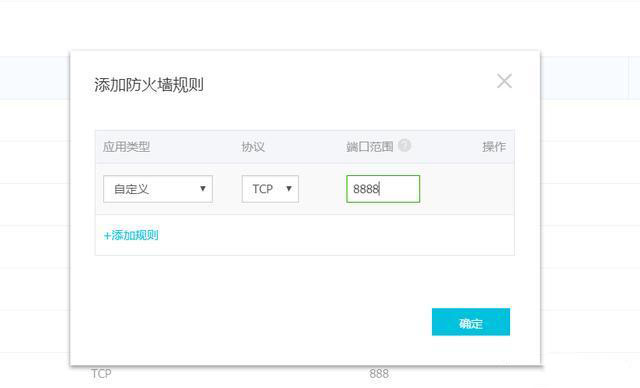Viewport: 640px width, 388px height.
Task: Click the 操作 column header
Action: pyautogui.click(x=494, y=146)
